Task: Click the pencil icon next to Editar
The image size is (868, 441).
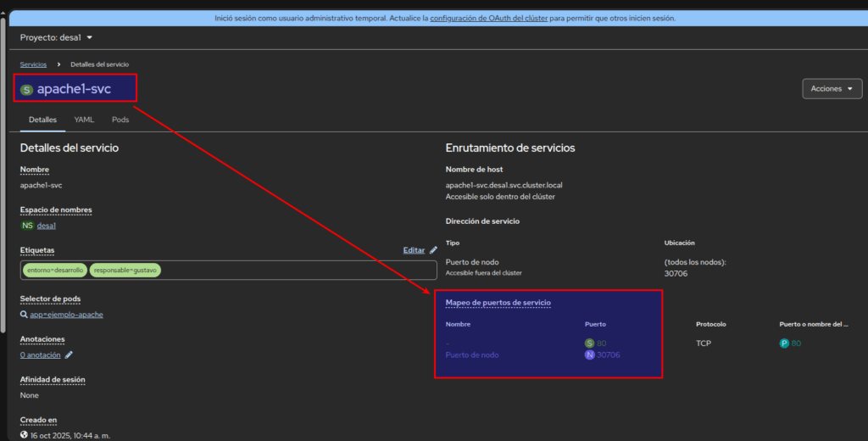Action: tap(433, 250)
